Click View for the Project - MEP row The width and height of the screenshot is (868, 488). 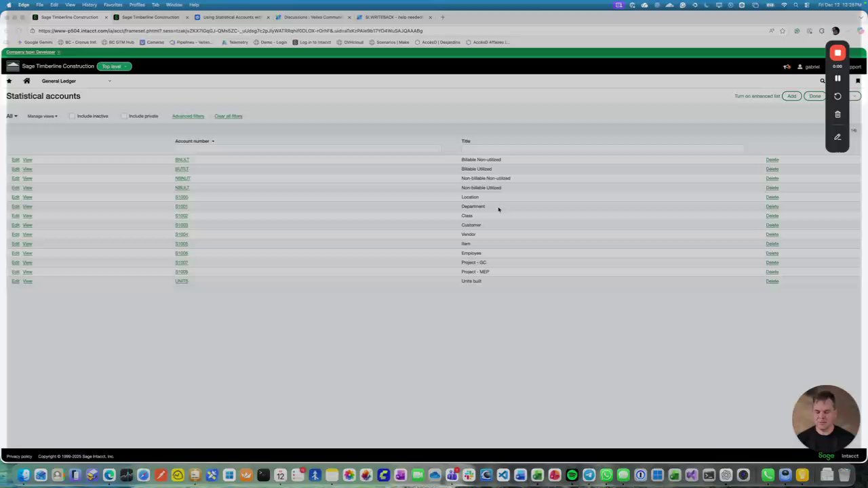[x=27, y=272]
